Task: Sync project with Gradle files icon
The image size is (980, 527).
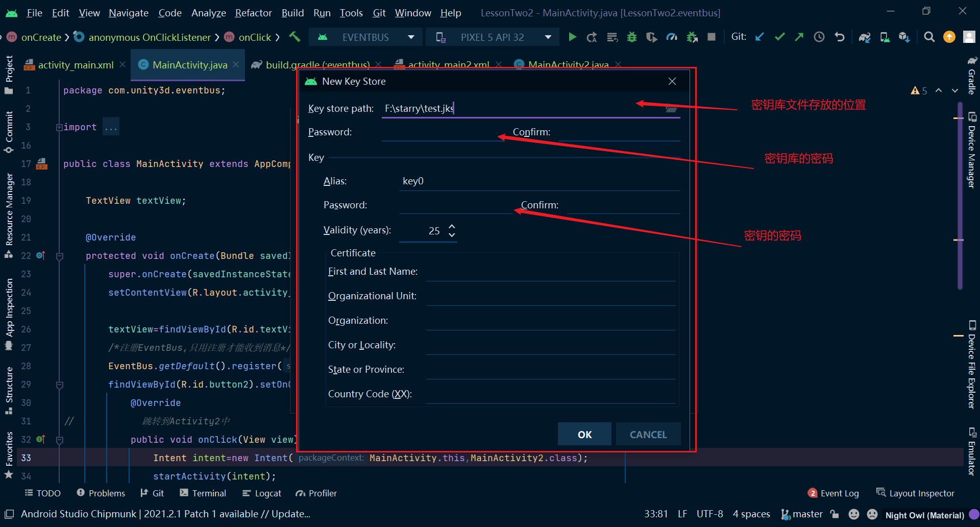Action: pyautogui.click(x=865, y=37)
